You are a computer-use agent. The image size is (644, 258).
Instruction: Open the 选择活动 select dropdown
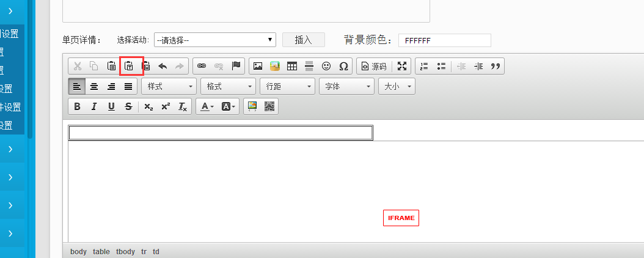coord(215,40)
